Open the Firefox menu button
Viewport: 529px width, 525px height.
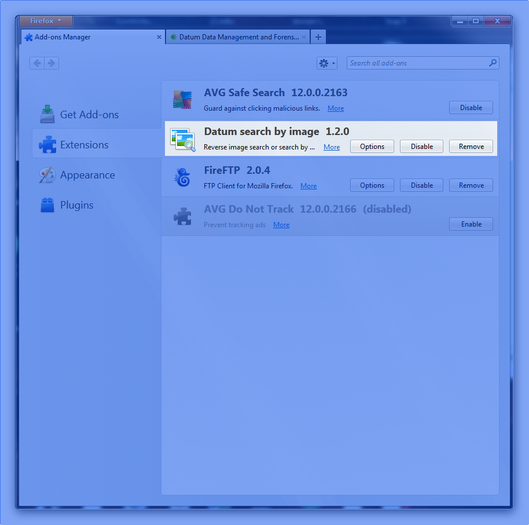[46, 21]
